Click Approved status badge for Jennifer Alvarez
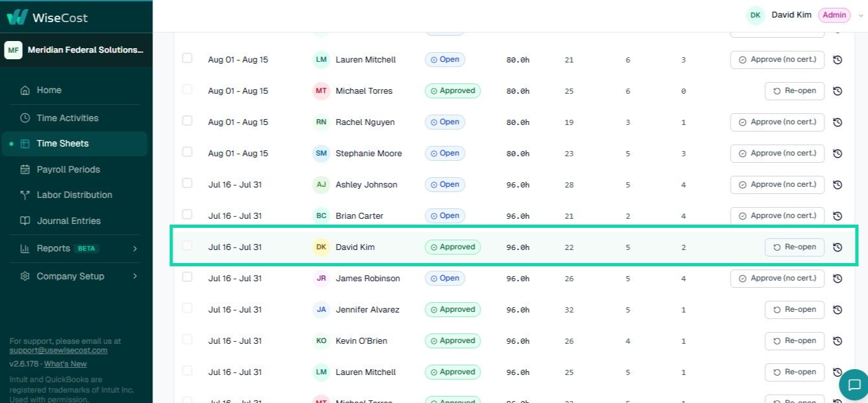868x403 pixels. [453, 309]
